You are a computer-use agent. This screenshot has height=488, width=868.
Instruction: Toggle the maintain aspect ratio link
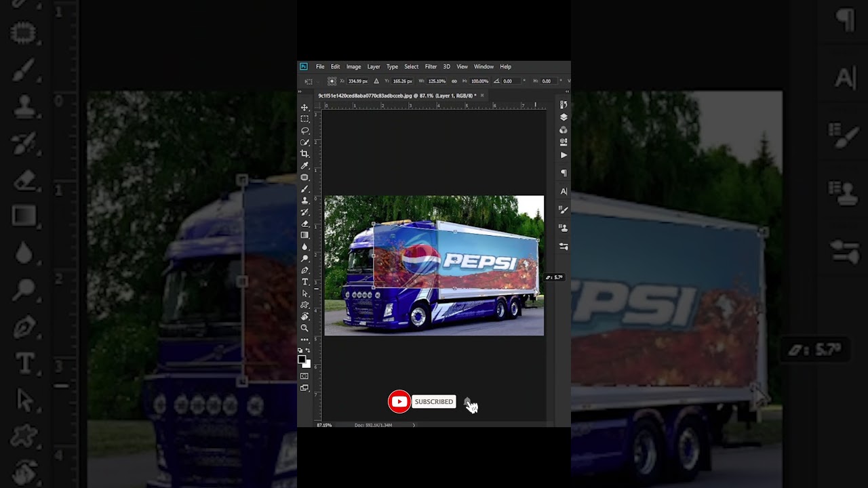(x=454, y=81)
